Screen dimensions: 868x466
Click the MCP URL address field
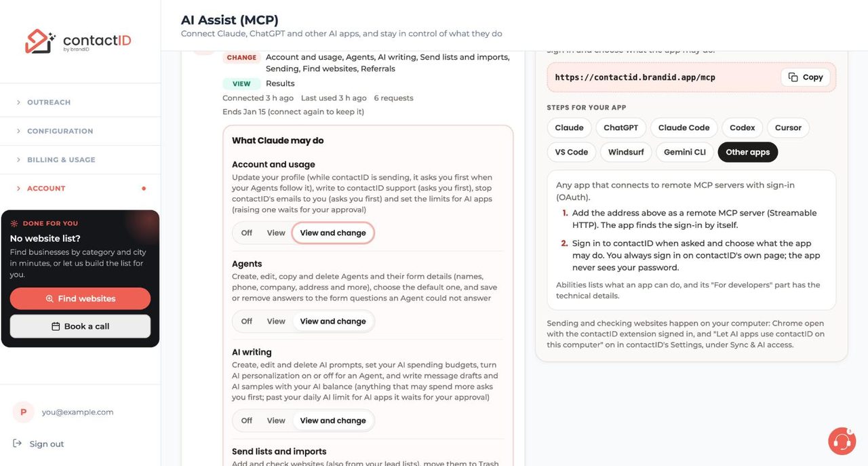pos(692,77)
